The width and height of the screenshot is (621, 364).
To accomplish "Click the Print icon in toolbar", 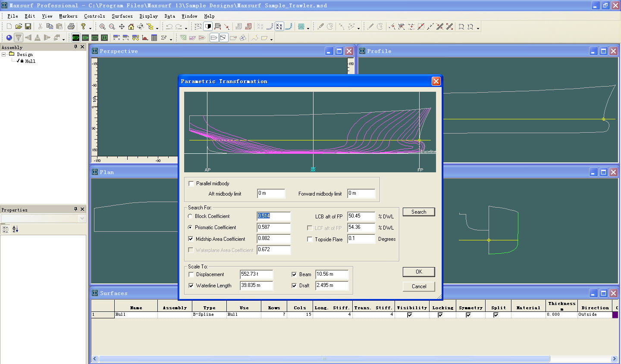I will point(71,26).
